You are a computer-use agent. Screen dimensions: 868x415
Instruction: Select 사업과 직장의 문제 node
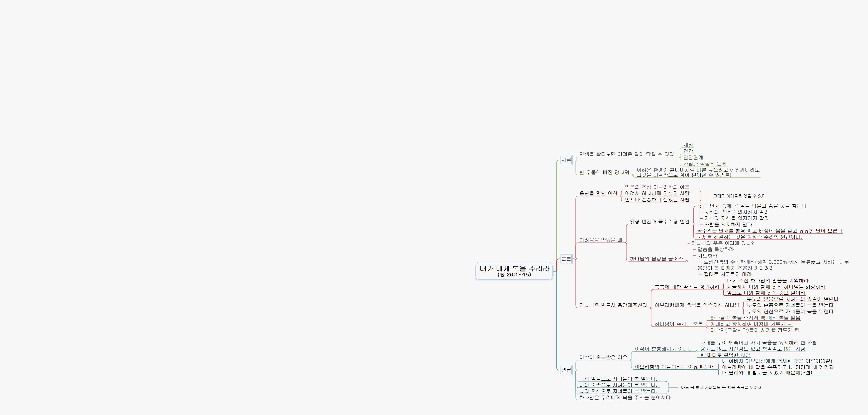pyautogui.click(x=705, y=164)
